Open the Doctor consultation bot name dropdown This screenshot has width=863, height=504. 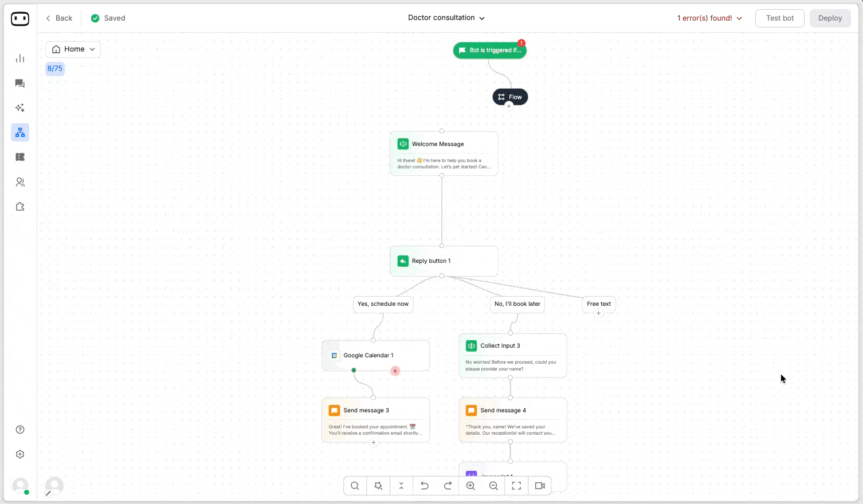click(x=446, y=18)
